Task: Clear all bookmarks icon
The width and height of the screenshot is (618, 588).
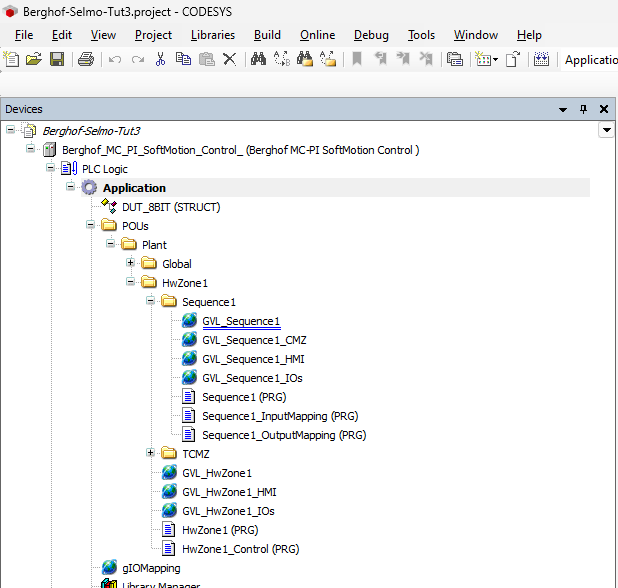Action: (426, 60)
